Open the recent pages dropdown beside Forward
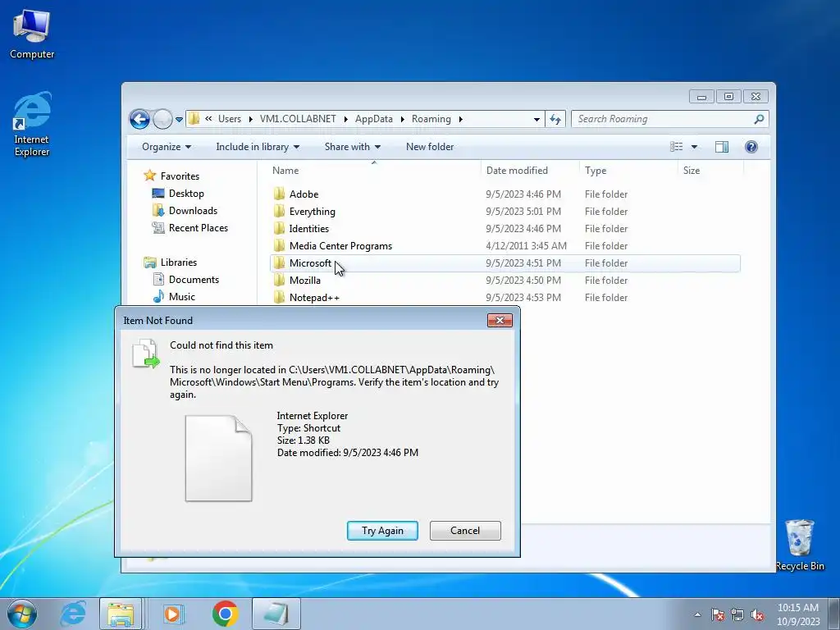Screen dimensions: 840x630 coord(179,120)
